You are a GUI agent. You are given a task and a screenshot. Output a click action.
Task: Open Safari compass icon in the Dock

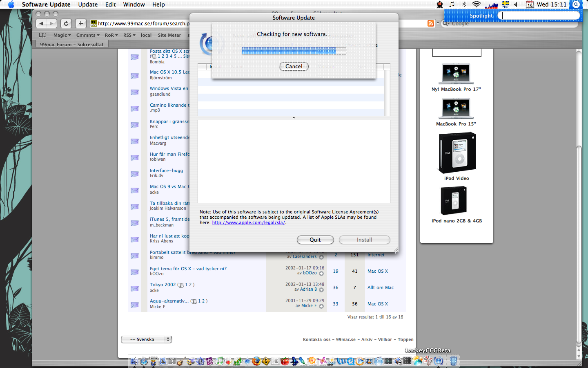click(144, 361)
